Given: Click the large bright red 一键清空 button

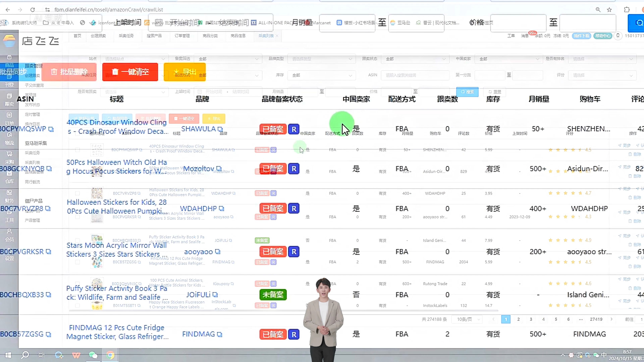Looking at the screenshot, I should coord(130,72).
